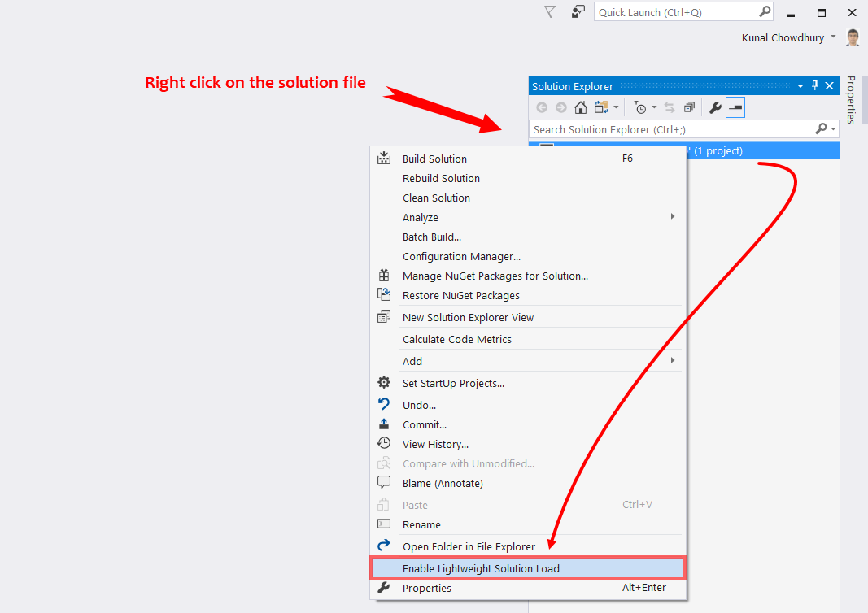Expand Pending Changes Filter dropdown arrow
The width and height of the screenshot is (868, 613).
(x=654, y=107)
